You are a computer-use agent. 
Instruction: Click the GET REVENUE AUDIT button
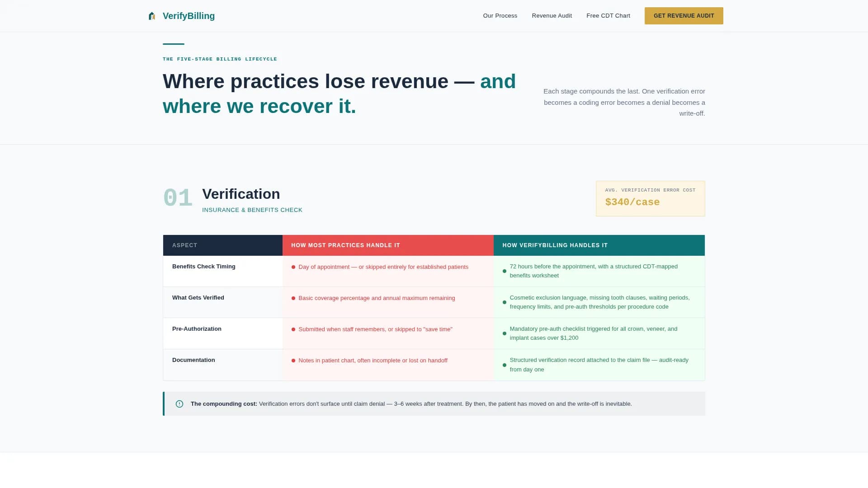[x=684, y=16]
